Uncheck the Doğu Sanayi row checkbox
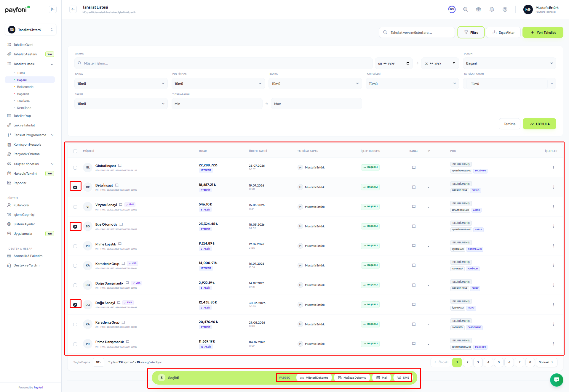Viewport: 569px width, 392px height. click(x=75, y=305)
